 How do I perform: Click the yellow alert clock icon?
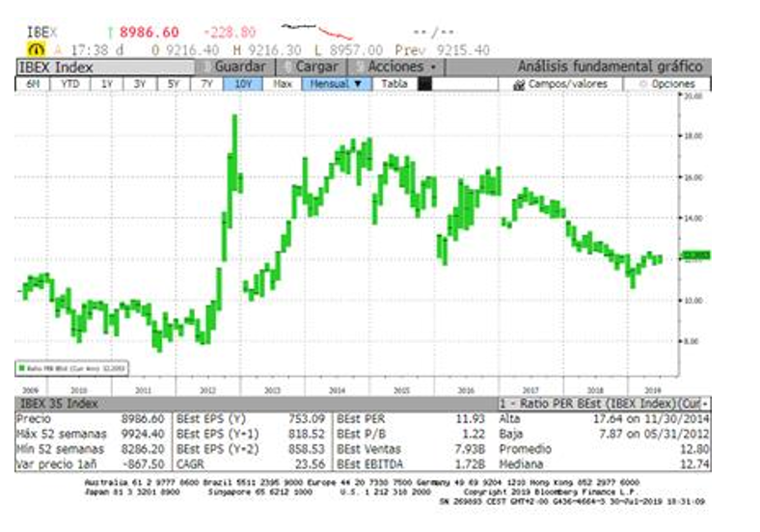coord(37,49)
